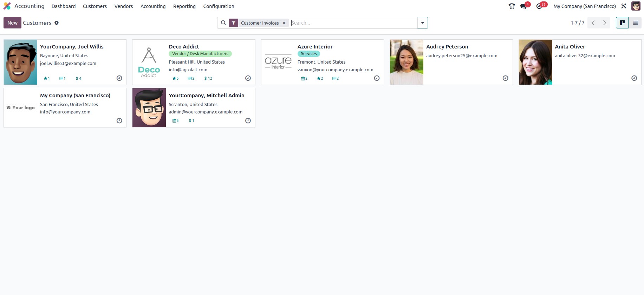Viewport: 644px width, 295px height.
Task: Click the Customer Invoices filter label
Action: click(x=260, y=23)
